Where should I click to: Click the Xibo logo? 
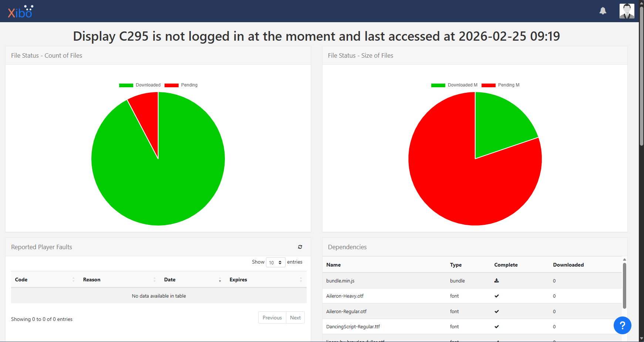click(20, 12)
